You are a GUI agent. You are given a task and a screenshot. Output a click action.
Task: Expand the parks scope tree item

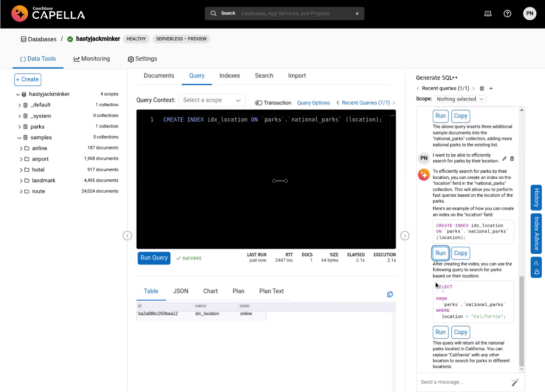pos(20,127)
